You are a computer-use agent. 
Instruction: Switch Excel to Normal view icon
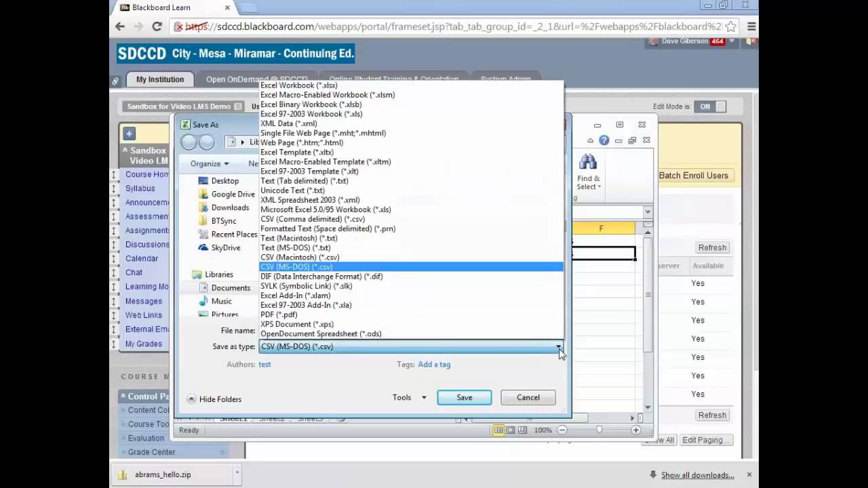498,430
